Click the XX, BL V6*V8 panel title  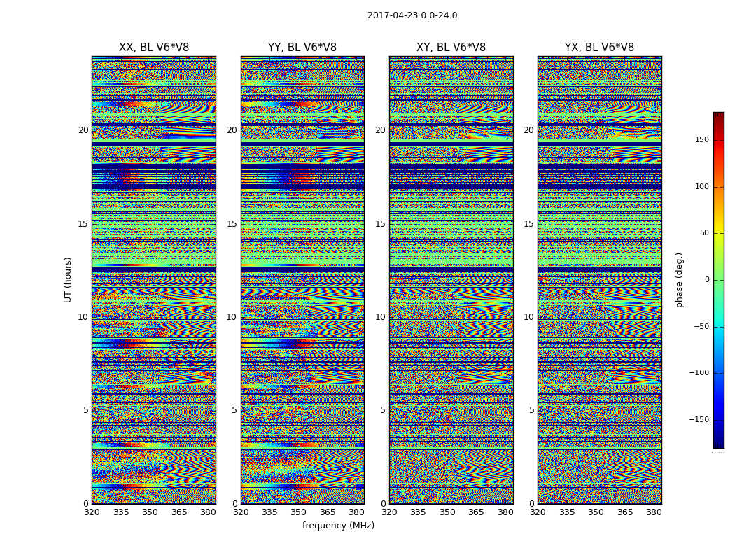(x=154, y=48)
